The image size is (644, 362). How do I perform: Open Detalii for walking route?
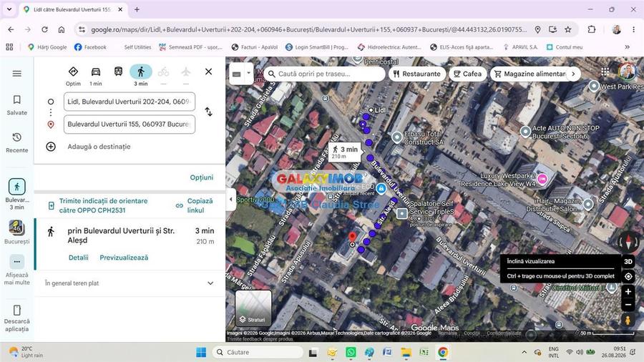79,258
